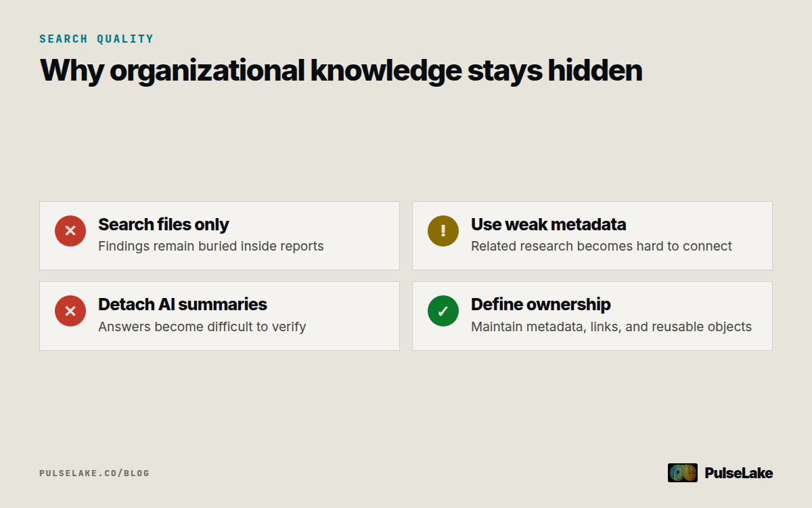Viewport: 812px width, 508px height.
Task: Open the pulselake.co/blog link
Action: coord(94,473)
